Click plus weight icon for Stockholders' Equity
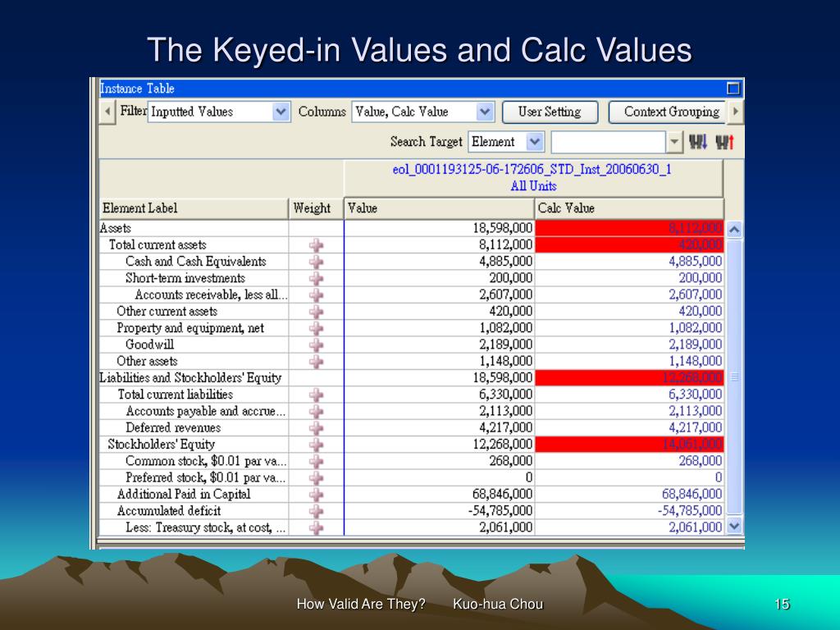 (316, 445)
